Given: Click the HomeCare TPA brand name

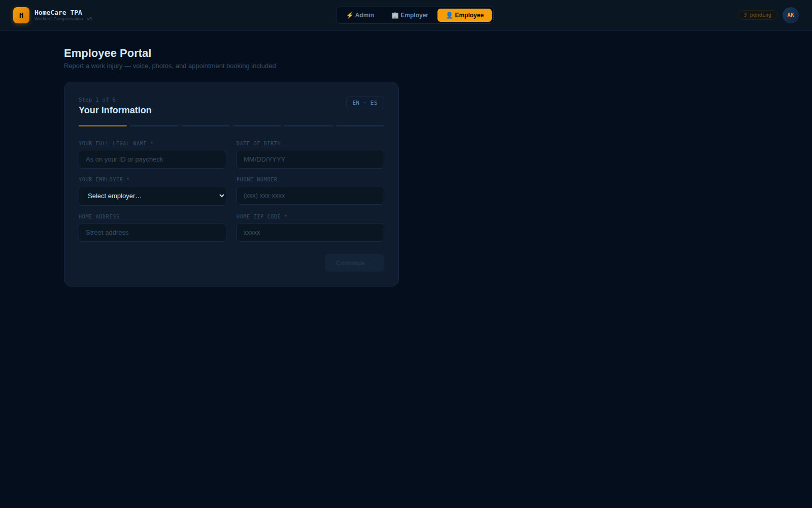Looking at the screenshot, I should 58,12.
